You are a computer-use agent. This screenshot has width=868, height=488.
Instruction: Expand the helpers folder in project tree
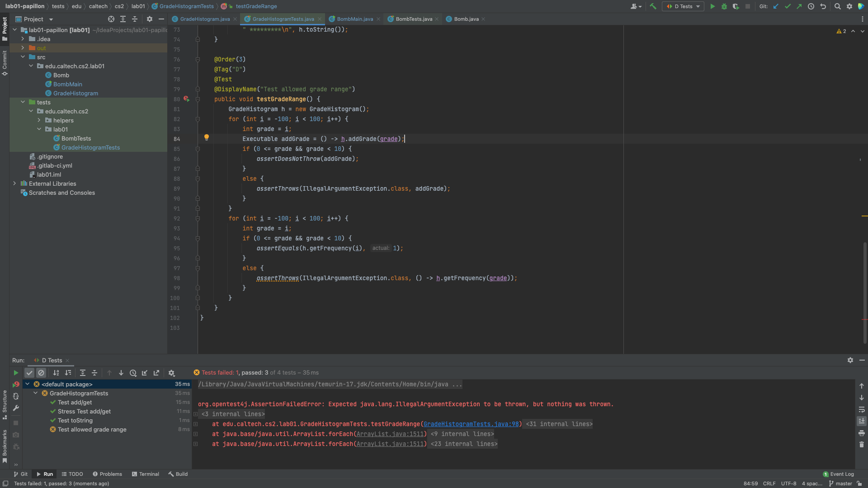click(x=39, y=120)
